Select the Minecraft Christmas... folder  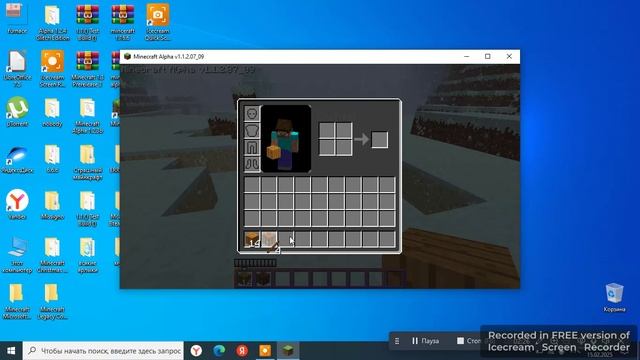[52, 255]
